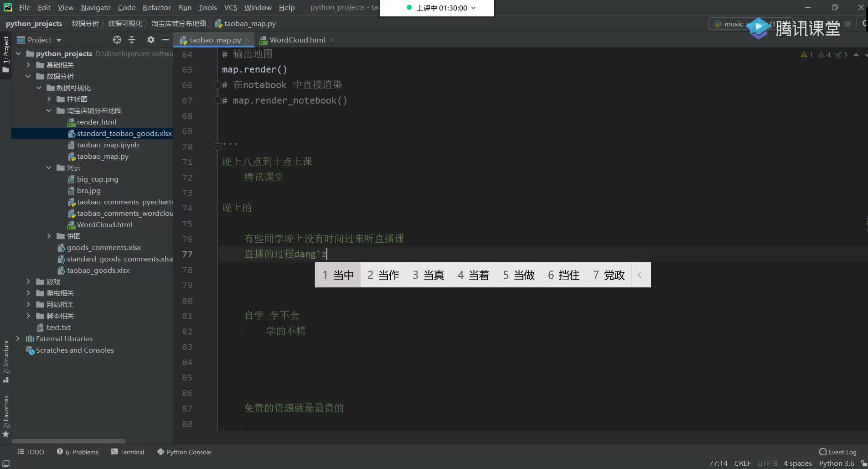The height and width of the screenshot is (469, 868).
Task: Click the warning count indicator in editor
Action: pyautogui.click(x=807, y=55)
